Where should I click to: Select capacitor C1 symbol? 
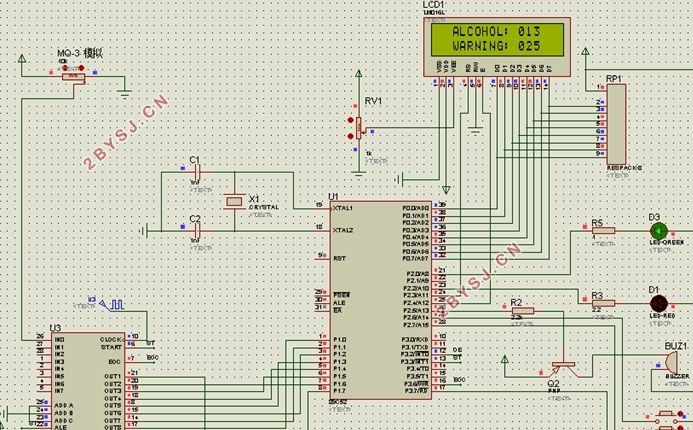pyautogui.click(x=198, y=172)
